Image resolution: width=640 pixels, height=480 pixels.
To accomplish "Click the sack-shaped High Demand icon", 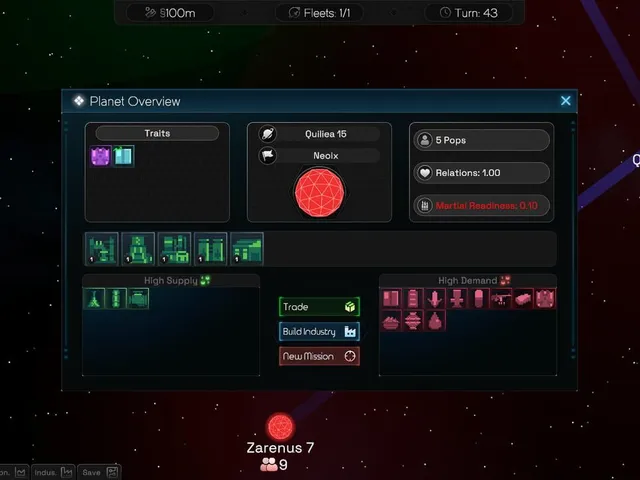I will tap(435, 320).
